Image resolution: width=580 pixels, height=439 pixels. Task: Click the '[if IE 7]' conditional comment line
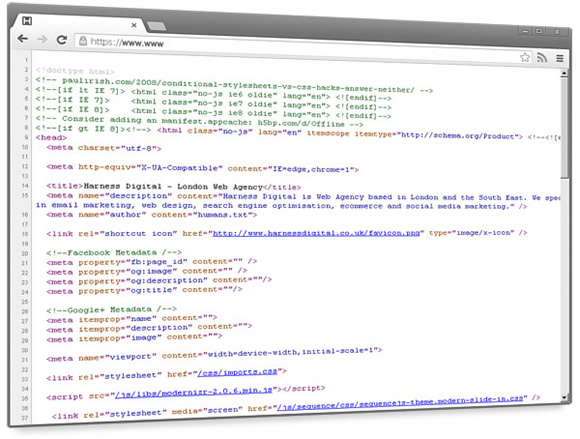tap(213, 102)
